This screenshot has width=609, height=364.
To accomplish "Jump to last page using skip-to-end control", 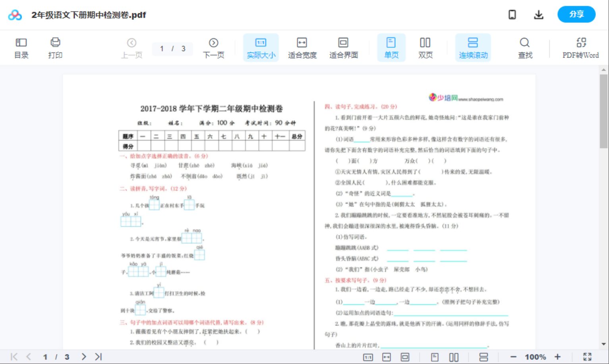I will click(x=98, y=356).
